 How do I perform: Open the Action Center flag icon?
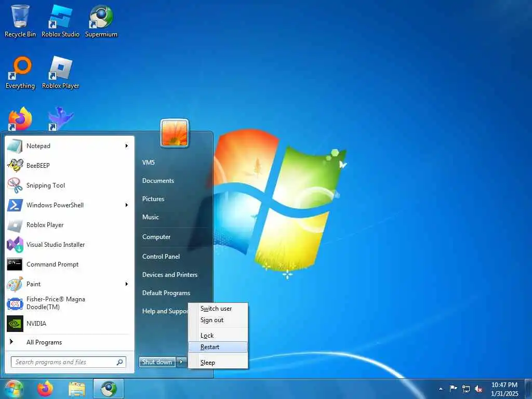pyautogui.click(x=453, y=389)
